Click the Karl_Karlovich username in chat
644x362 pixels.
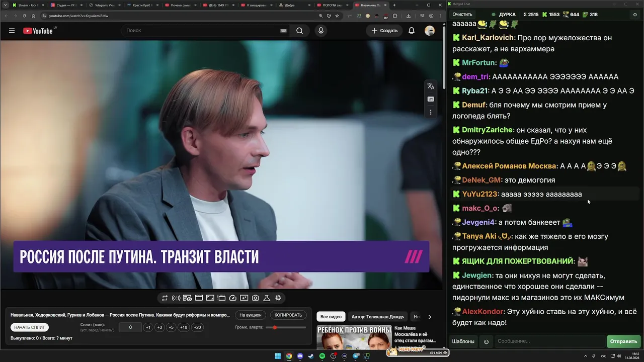[488, 38]
